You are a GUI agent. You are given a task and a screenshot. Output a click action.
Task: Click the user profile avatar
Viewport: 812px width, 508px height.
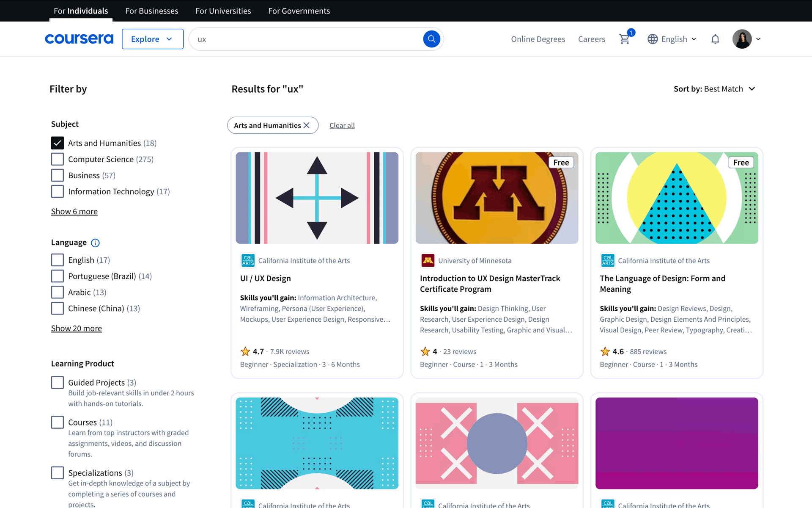click(x=742, y=39)
